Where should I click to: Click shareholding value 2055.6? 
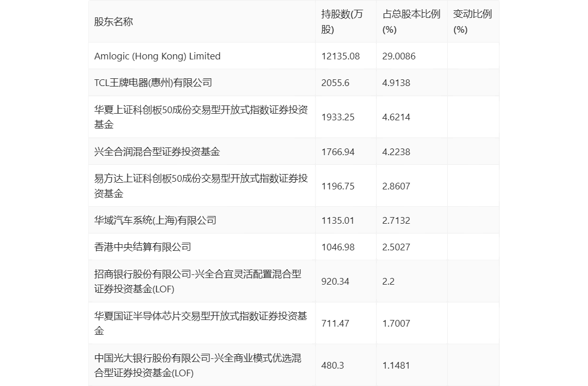tap(335, 83)
